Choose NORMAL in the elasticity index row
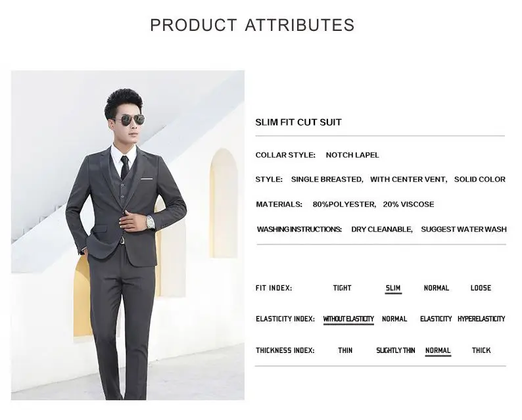 pos(394,319)
